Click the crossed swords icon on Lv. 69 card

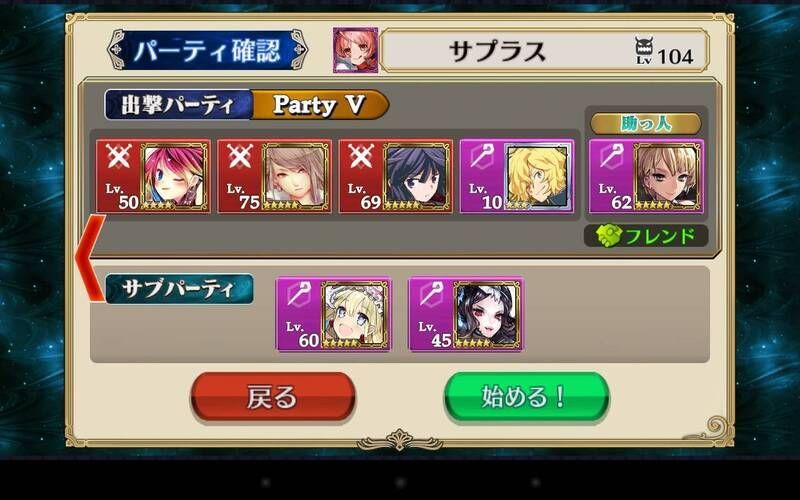pos(361,157)
